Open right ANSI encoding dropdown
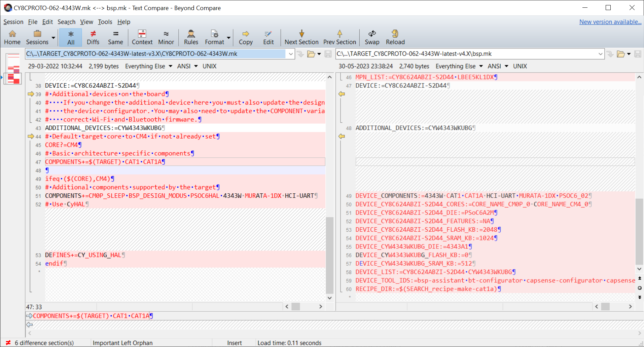The width and height of the screenshot is (644, 347). coord(498,66)
